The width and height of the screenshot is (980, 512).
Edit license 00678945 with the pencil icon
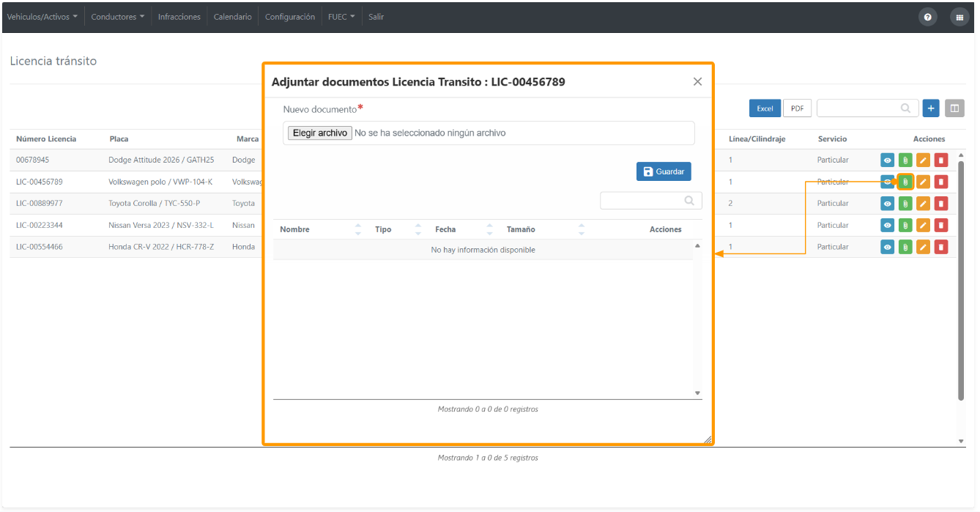pos(923,160)
